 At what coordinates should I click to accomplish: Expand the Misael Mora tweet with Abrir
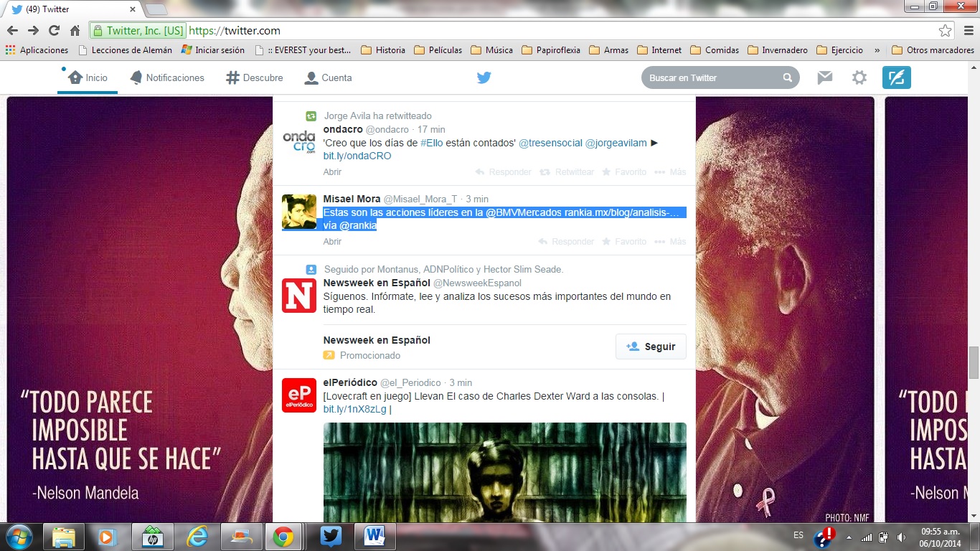coord(332,242)
